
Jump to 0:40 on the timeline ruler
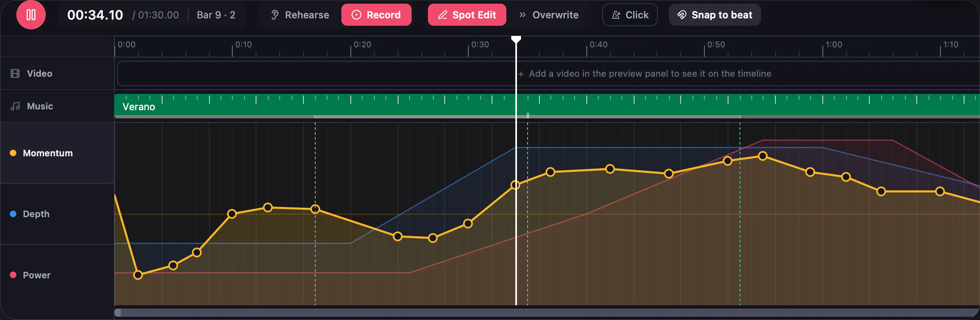599,44
